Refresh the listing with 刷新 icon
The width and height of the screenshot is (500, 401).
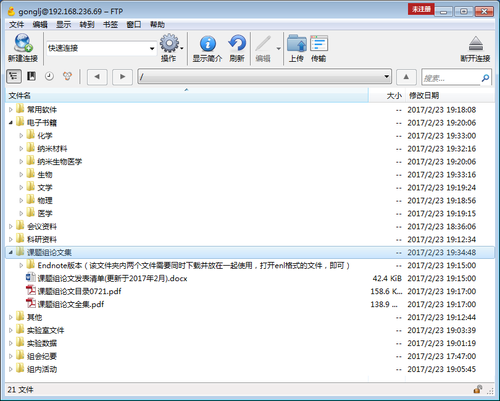pyautogui.click(x=237, y=43)
